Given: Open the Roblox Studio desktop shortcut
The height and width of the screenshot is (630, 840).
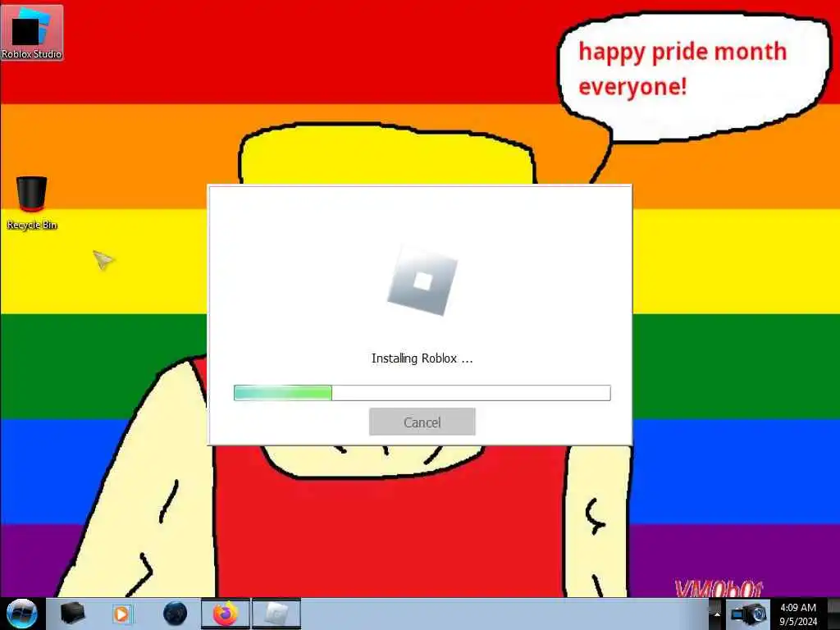Looking at the screenshot, I should coord(32,33).
